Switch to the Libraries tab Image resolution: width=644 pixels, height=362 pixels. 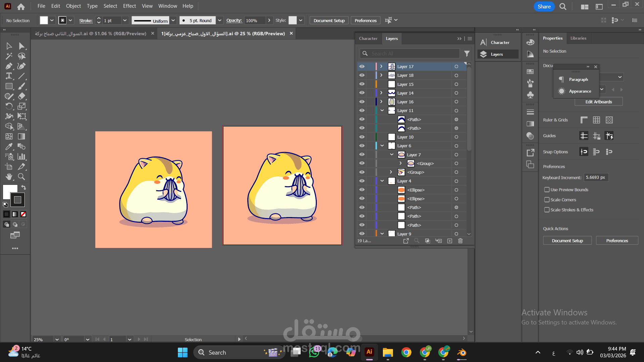click(x=578, y=38)
